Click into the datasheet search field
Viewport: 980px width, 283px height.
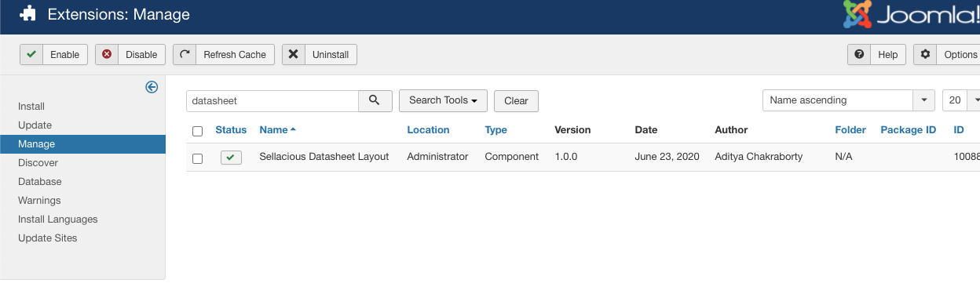(272, 100)
